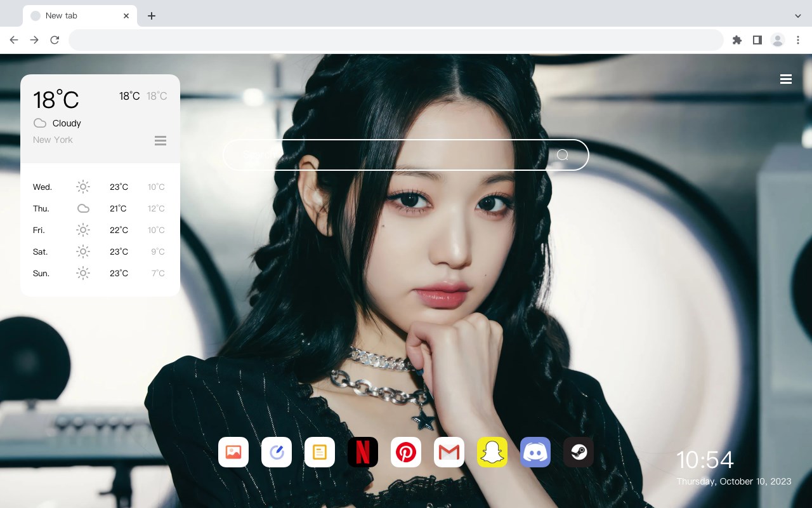Click the sun icon in Wed. row
The height and width of the screenshot is (508, 812).
[83, 187]
